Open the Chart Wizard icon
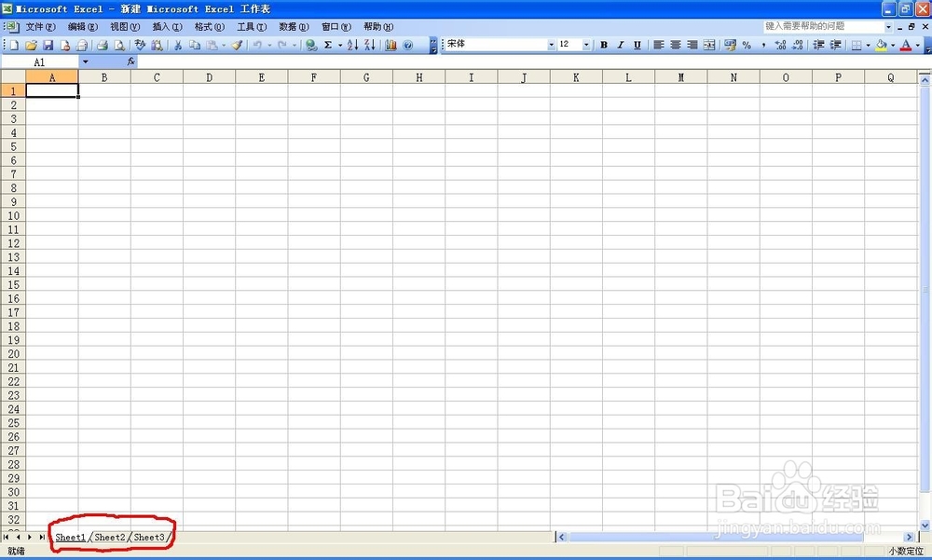Viewport: 932px width, 560px height. pos(391,45)
